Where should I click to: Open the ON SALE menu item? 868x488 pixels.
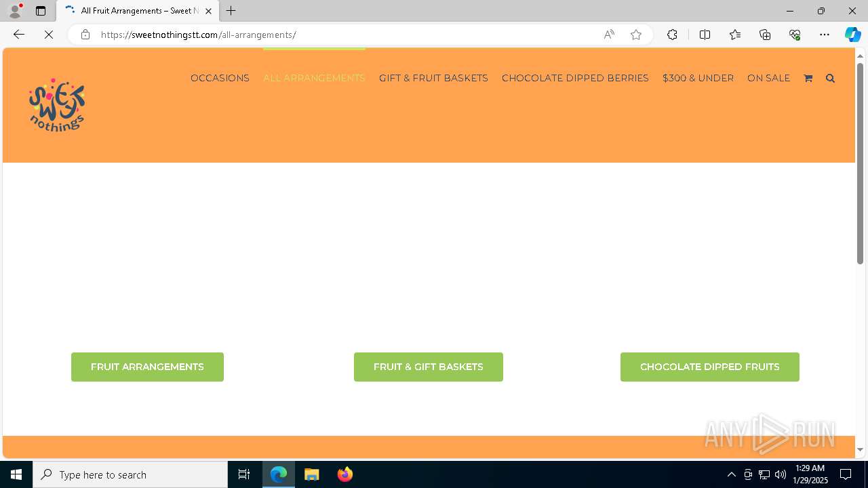pyautogui.click(x=768, y=78)
